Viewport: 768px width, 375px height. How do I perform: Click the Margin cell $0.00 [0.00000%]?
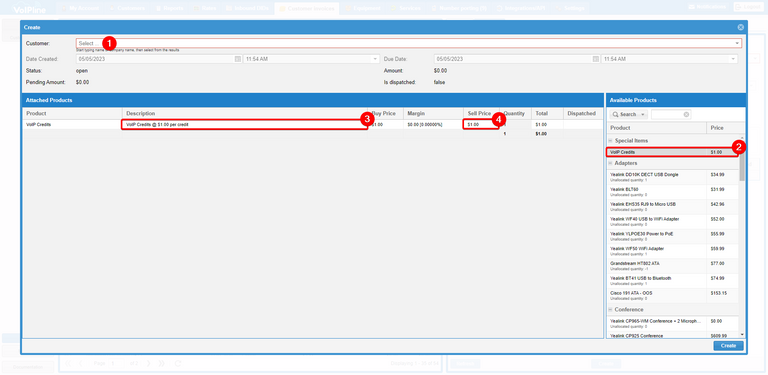coord(433,125)
